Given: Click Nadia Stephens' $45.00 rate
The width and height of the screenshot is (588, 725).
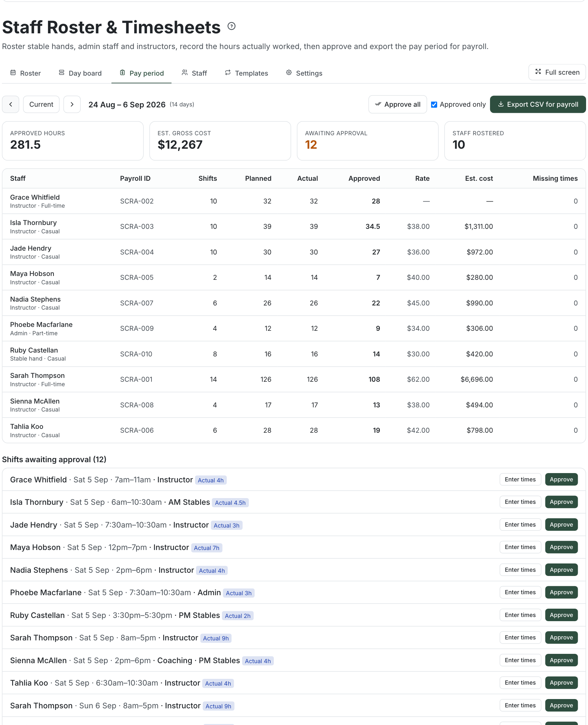Looking at the screenshot, I should click(x=418, y=303).
